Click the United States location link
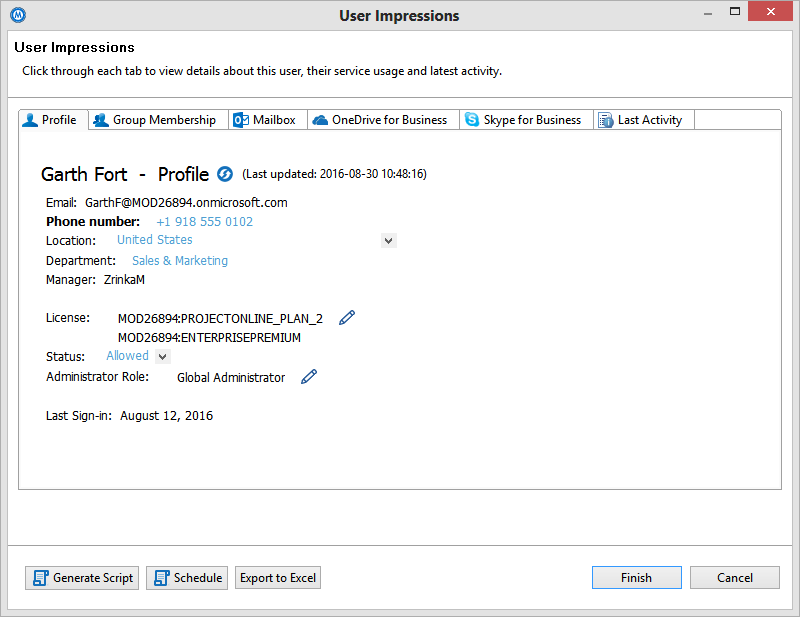This screenshot has width=800, height=617. pos(154,240)
